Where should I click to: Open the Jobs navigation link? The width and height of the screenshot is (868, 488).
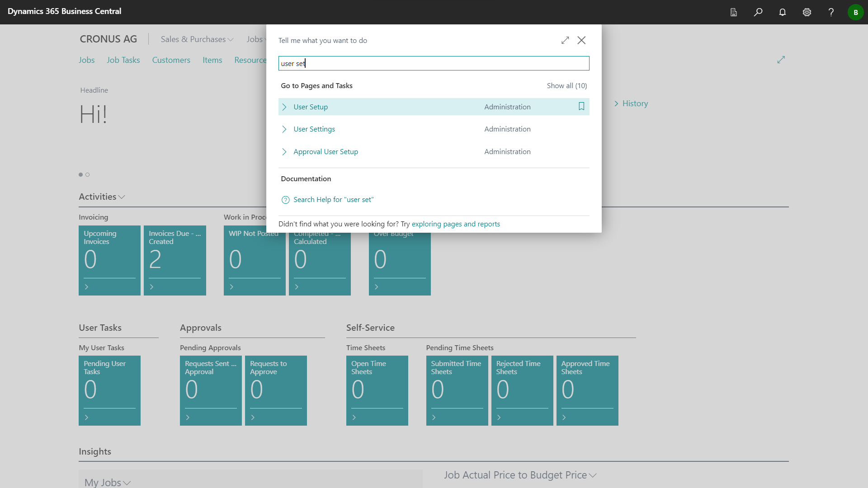click(86, 60)
